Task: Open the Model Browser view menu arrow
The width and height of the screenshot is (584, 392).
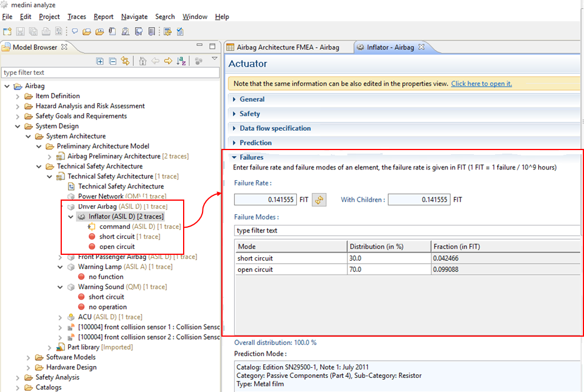Action: [214, 59]
